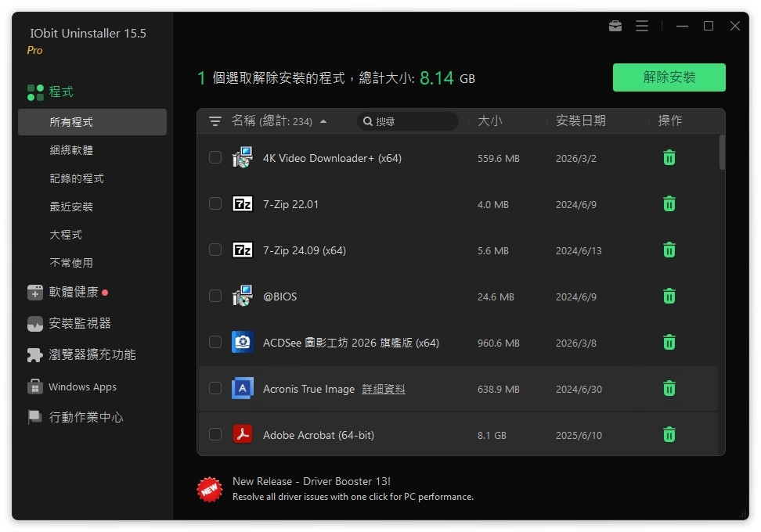Toggle sort arrow next to 名稱 header
This screenshot has height=532, width=761.
(x=323, y=121)
